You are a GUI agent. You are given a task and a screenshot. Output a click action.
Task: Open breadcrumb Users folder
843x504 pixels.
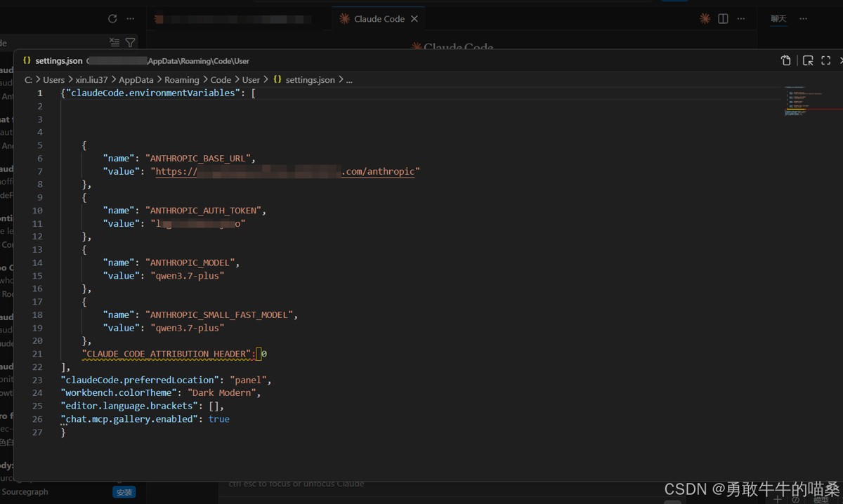pyautogui.click(x=53, y=80)
